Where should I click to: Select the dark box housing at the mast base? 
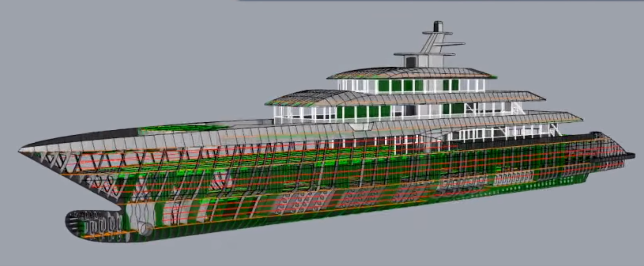tap(411, 62)
